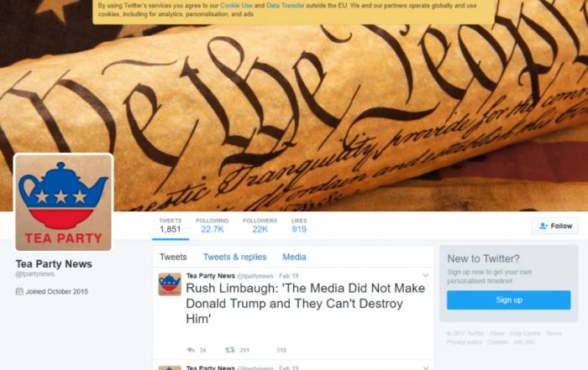Click the Help Centre footer link
Viewport: 588px width, 370px height.
point(525,333)
